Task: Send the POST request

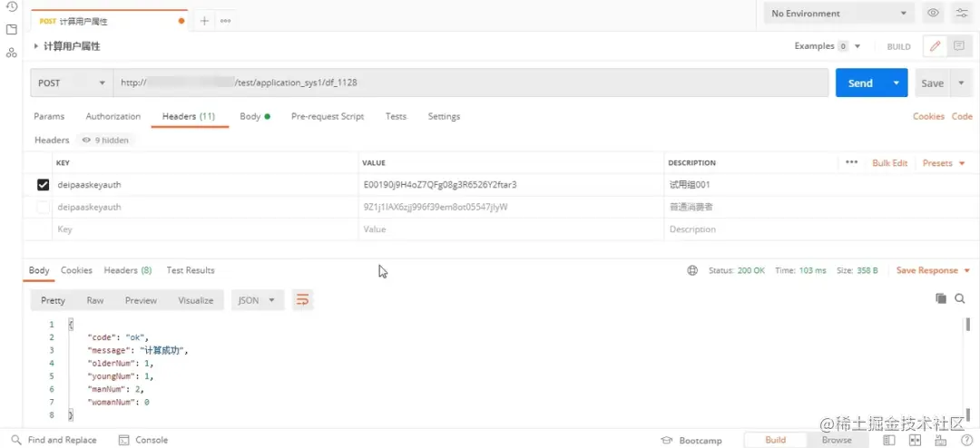Action: (860, 83)
